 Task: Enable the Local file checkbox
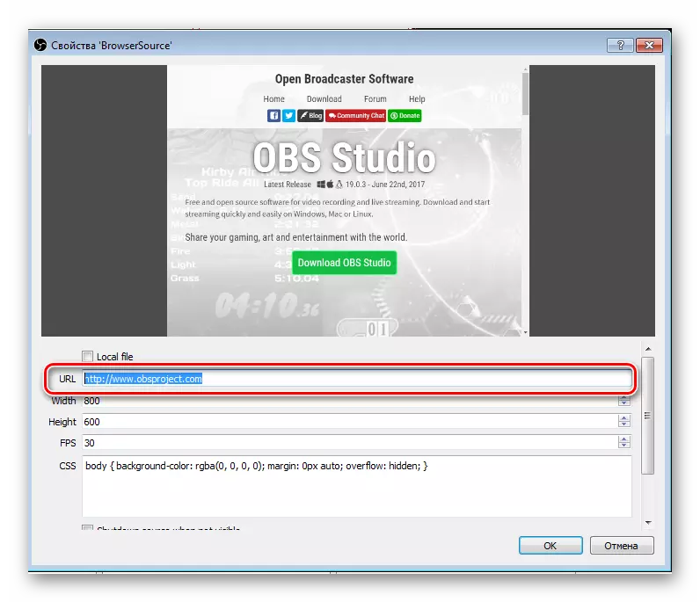(88, 356)
